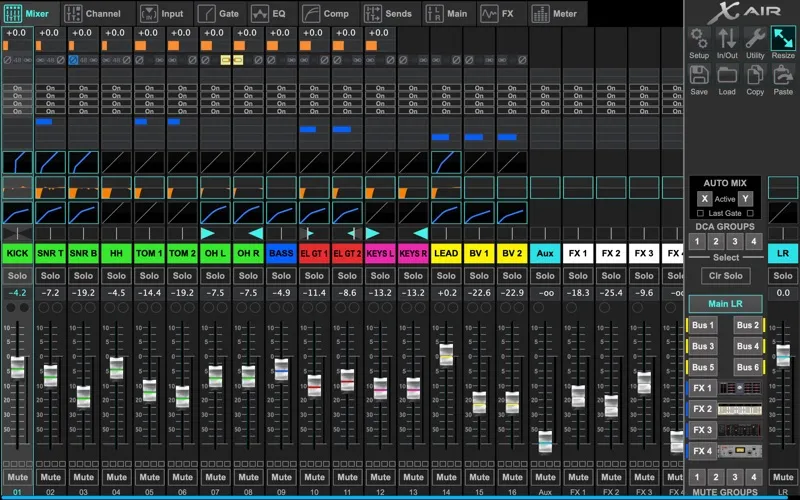
Task: Select the BV 2 channel label
Action: [512, 254]
